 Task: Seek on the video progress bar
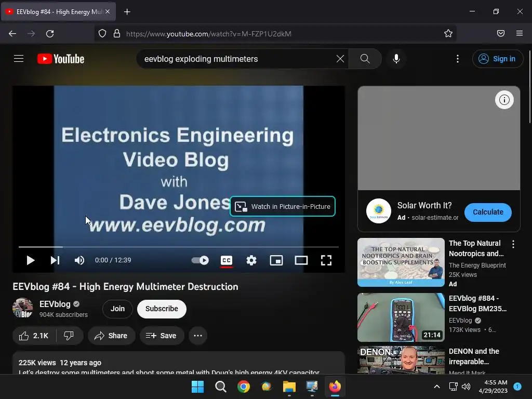pyautogui.click(x=179, y=247)
